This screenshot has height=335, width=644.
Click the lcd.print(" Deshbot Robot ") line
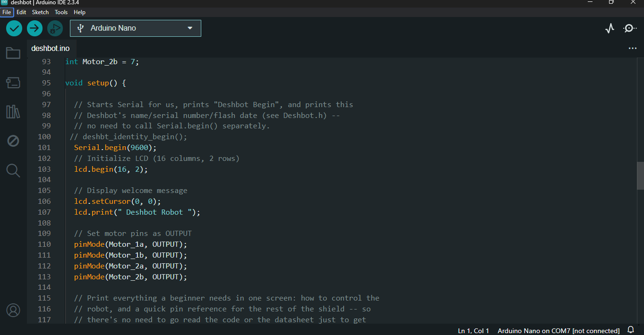click(137, 212)
